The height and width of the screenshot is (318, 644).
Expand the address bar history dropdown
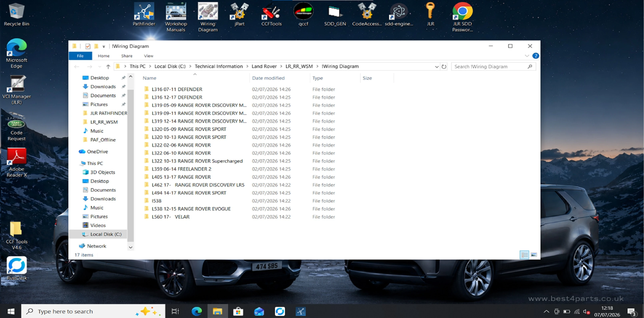point(436,67)
